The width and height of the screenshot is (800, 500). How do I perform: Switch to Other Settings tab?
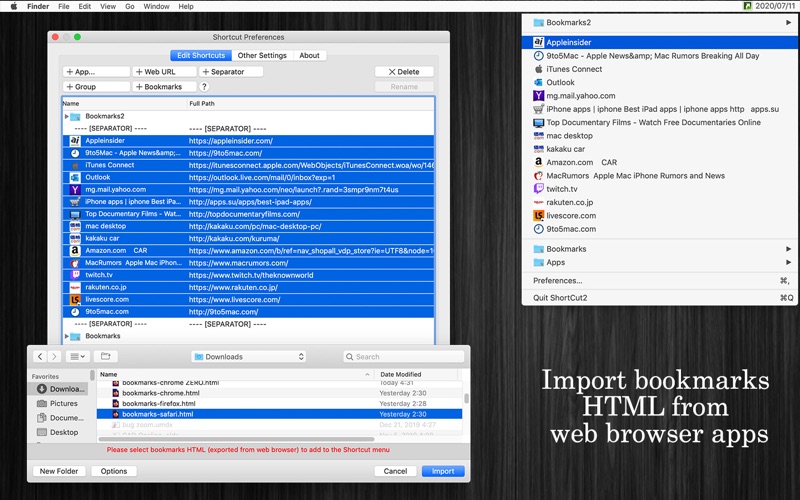tap(262, 55)
